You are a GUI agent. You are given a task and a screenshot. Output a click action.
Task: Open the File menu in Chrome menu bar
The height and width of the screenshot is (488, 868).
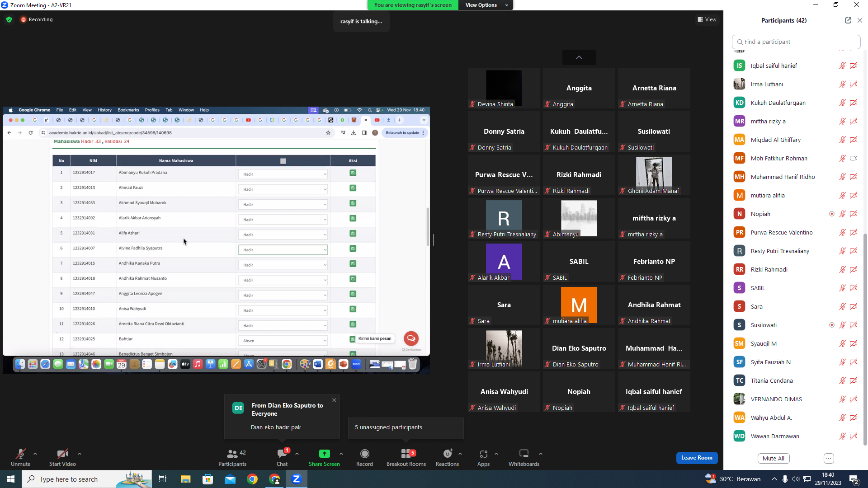pos(60,110)
